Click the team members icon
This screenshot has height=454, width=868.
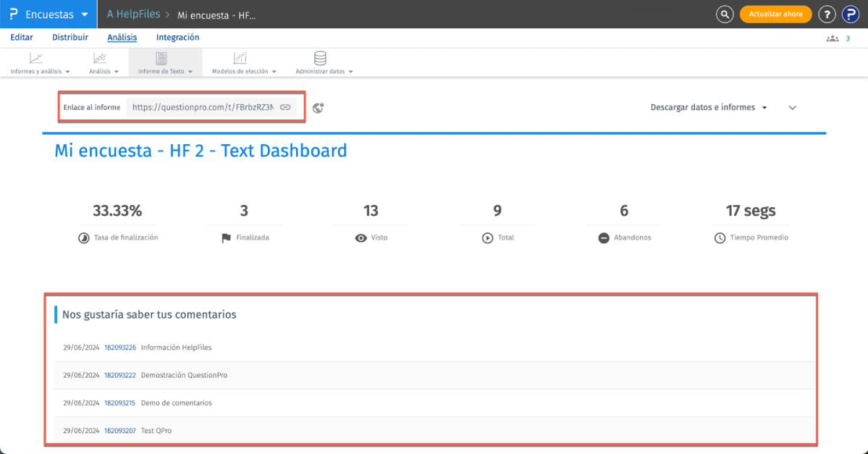[x=832, y=38]
